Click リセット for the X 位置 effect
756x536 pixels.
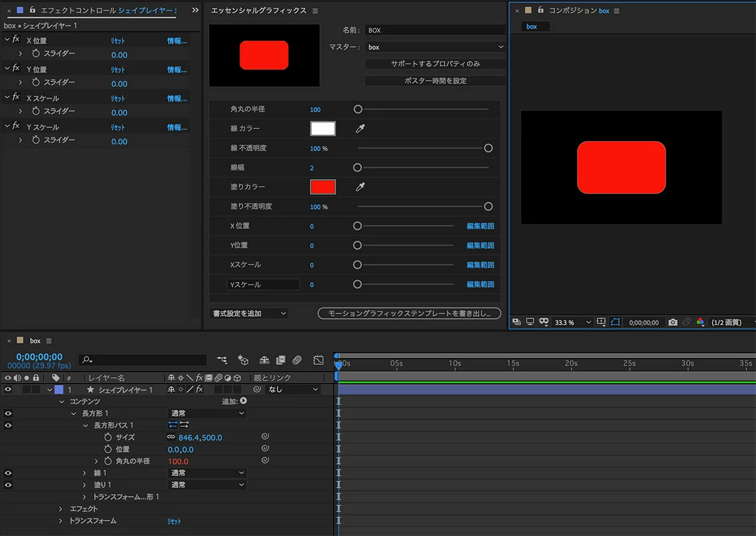pos(118,41)
